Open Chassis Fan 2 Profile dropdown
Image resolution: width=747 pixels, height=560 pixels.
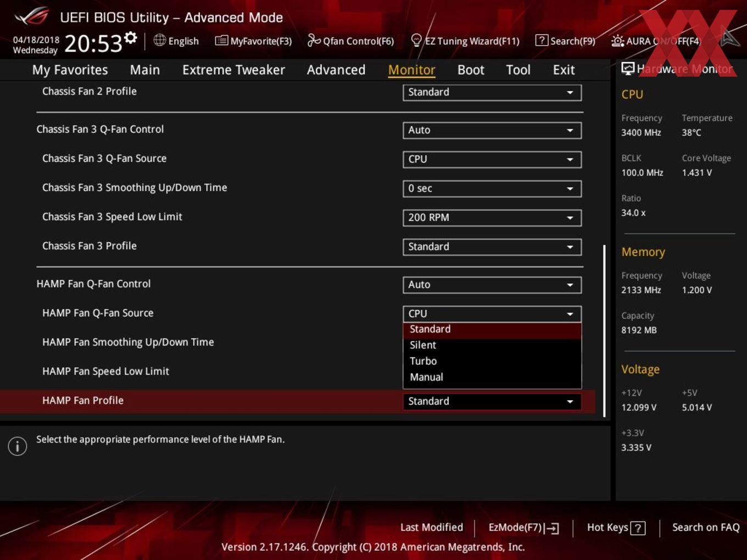click(x=492, y=92)
